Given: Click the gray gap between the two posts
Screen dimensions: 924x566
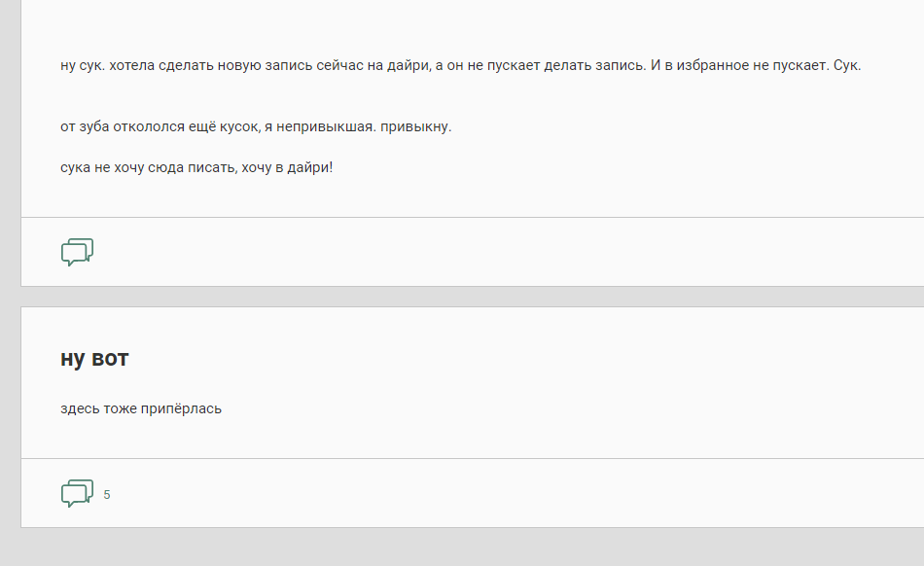Looking at the screenshot, I should pyautogui.click(x=472, y=297).
